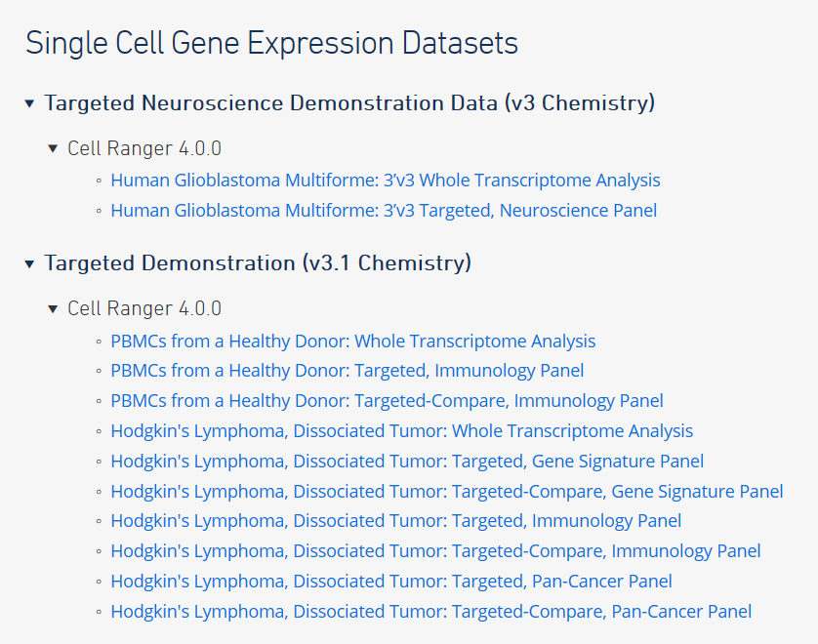Collapse Cell Ranger 4.0.0 under v3.1 Chemistry

tap(52, 308)
